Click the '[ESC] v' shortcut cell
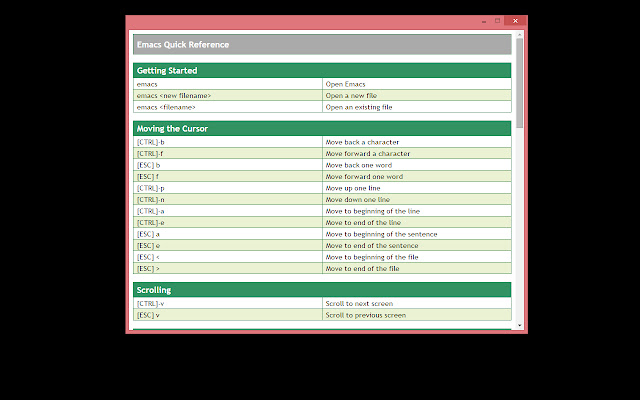Viewport: 640px width, 400px height. point(228,315)
